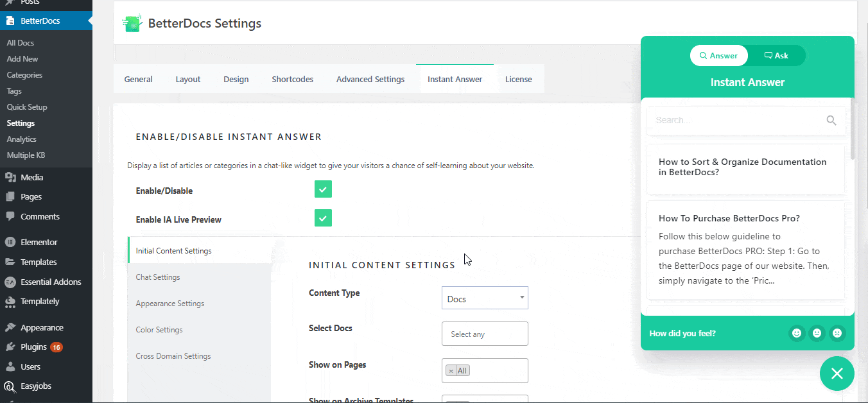
Task: Open Templately from the sidebar
Action: click(x=40, y=301)
